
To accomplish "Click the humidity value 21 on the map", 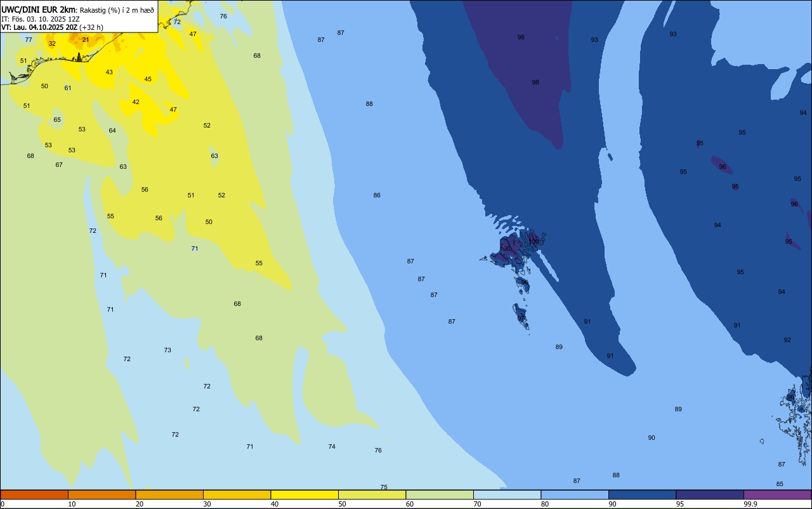I will tap(86, 39).
